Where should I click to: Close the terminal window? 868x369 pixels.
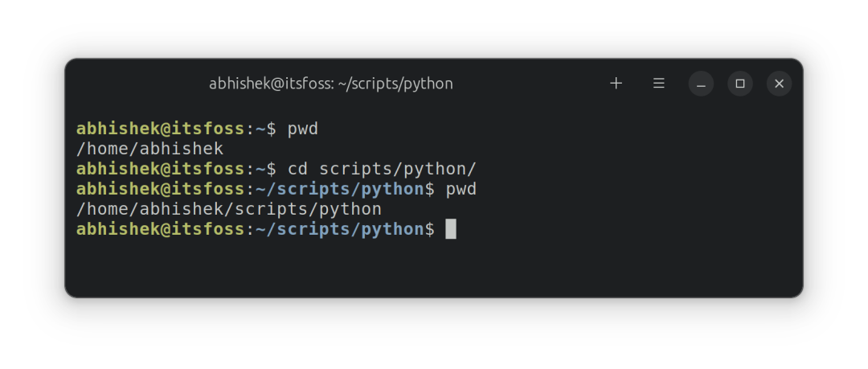point(779,84)
